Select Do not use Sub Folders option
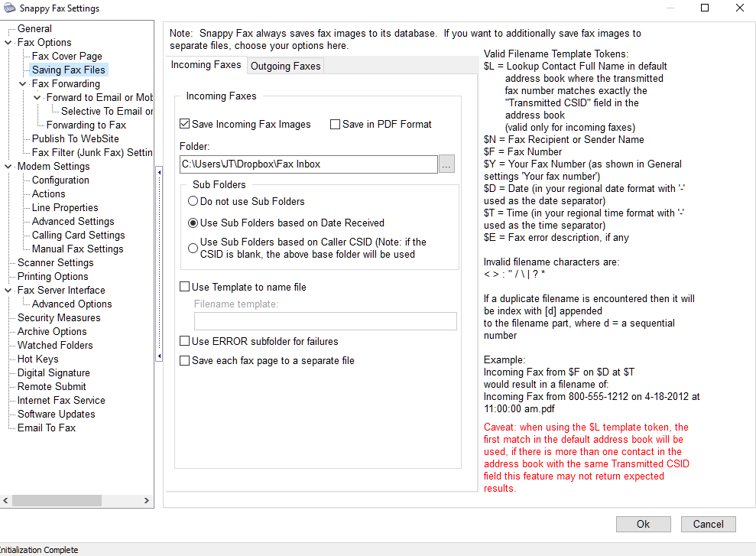 [193, 202]
